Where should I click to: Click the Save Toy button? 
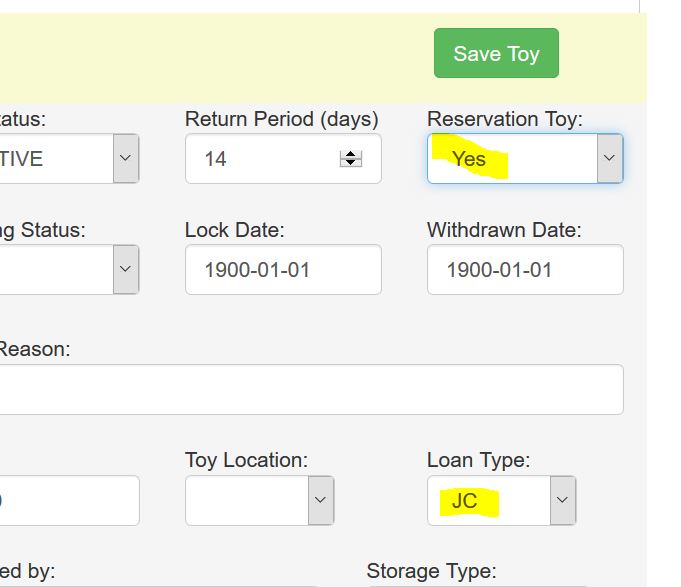pos(496,54)
